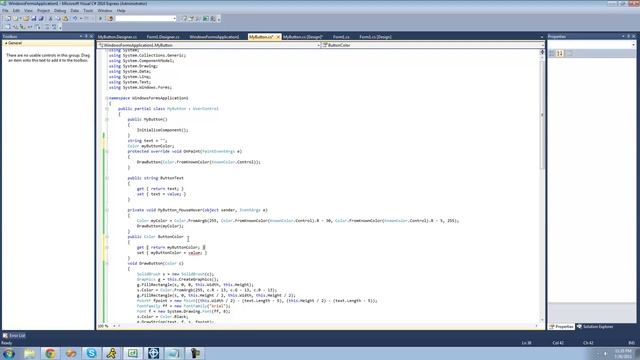Close the Toolbox panel
Screen dimensions: 640x360
91,36
